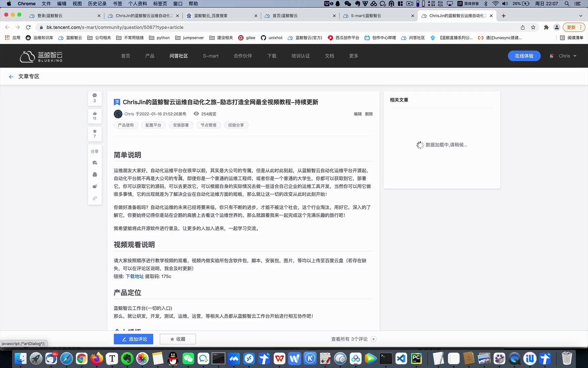Close the 首页|蓝鲸智云 tab
This screenshot has width=588, height=368.
pos(334,16)
